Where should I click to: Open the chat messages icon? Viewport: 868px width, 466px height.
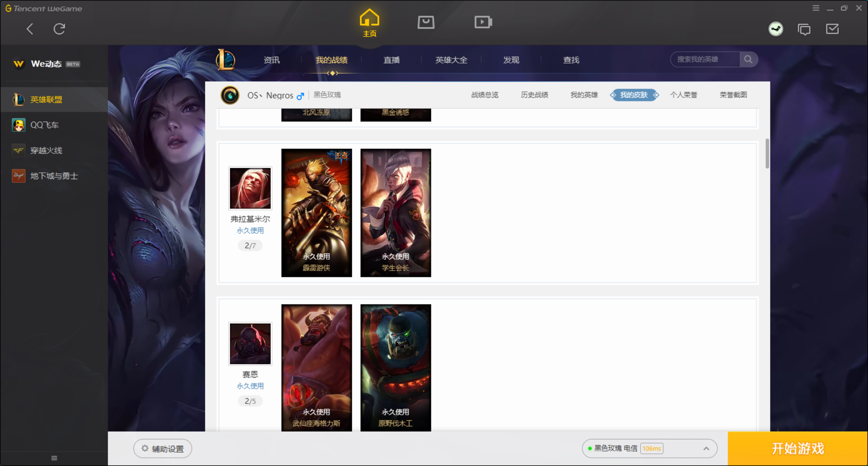[x=804, y=29]
